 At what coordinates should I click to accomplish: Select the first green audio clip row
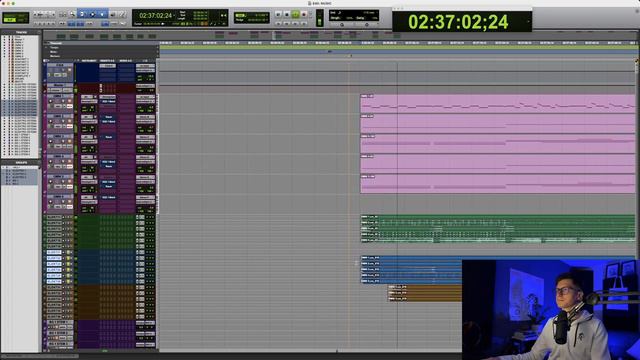point(498,217)
